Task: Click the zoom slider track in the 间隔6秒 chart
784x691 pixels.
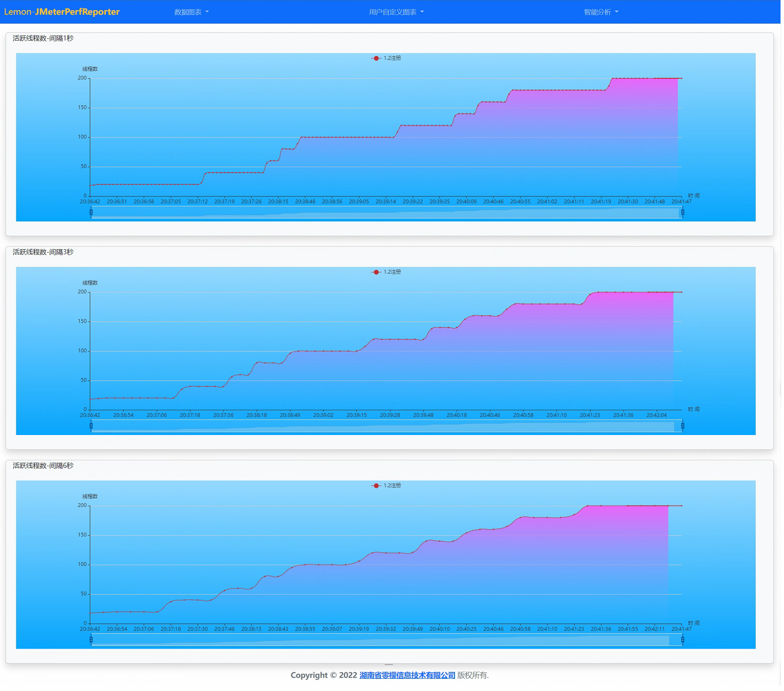Action: (387, 640)
